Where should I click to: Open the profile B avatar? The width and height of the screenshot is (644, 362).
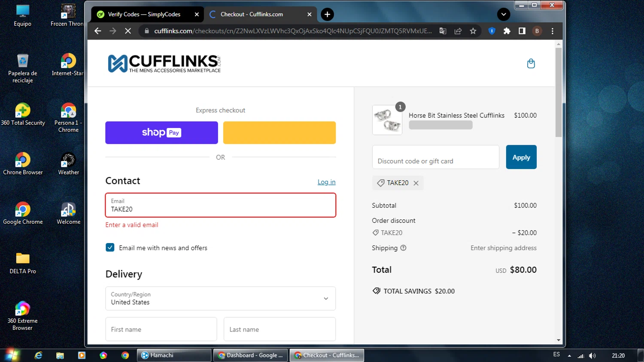point(537,31)
